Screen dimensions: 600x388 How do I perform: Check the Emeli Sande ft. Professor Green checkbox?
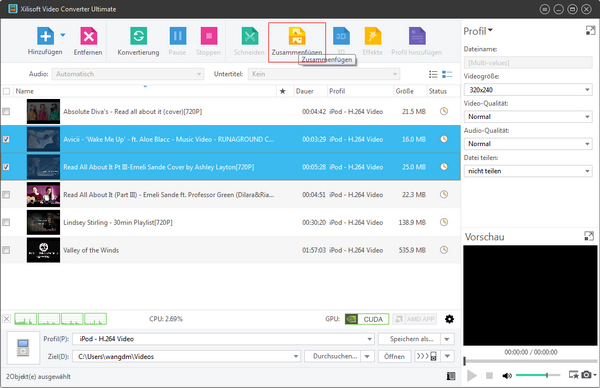coord(6,195)
